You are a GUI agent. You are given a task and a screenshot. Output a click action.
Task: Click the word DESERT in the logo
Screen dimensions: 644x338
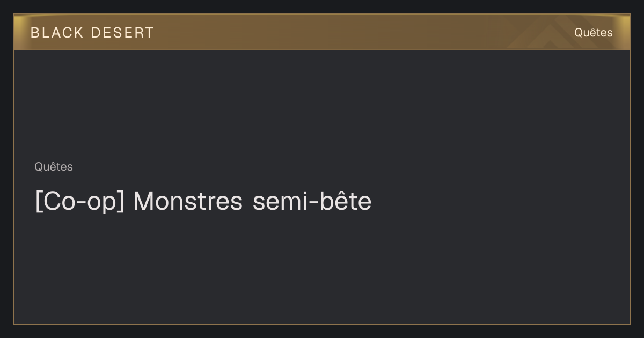point(122,33)
